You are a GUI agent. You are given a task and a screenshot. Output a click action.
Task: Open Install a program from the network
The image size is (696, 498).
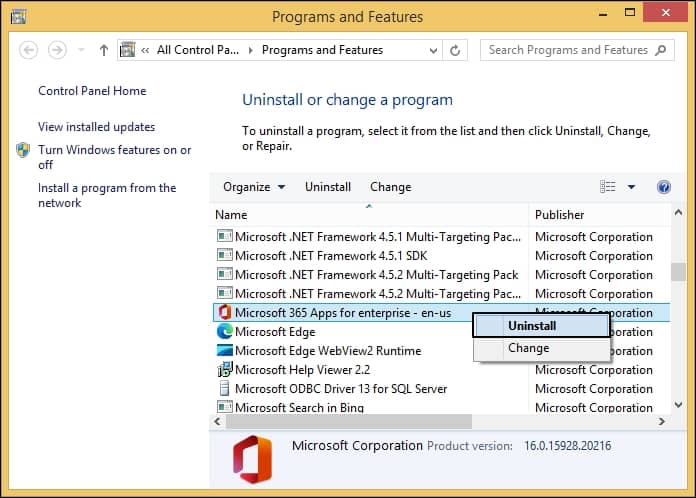(107, 195)
